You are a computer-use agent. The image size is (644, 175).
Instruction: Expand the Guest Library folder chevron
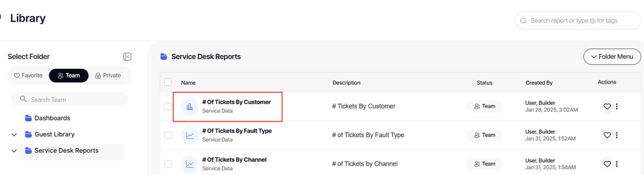click(x=14, y=135)
